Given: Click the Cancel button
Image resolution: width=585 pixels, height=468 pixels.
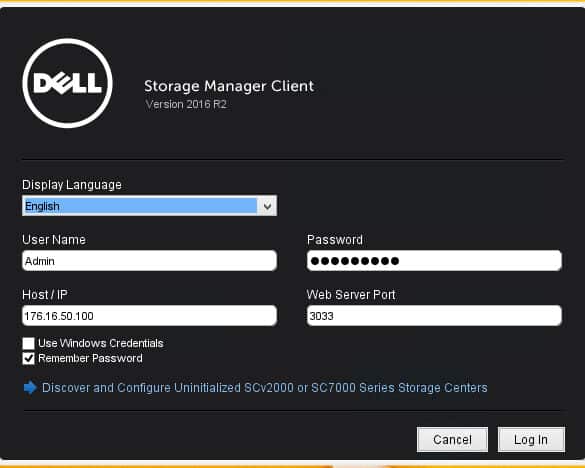Looking at the screenshot, I should [x=452, y=440].
